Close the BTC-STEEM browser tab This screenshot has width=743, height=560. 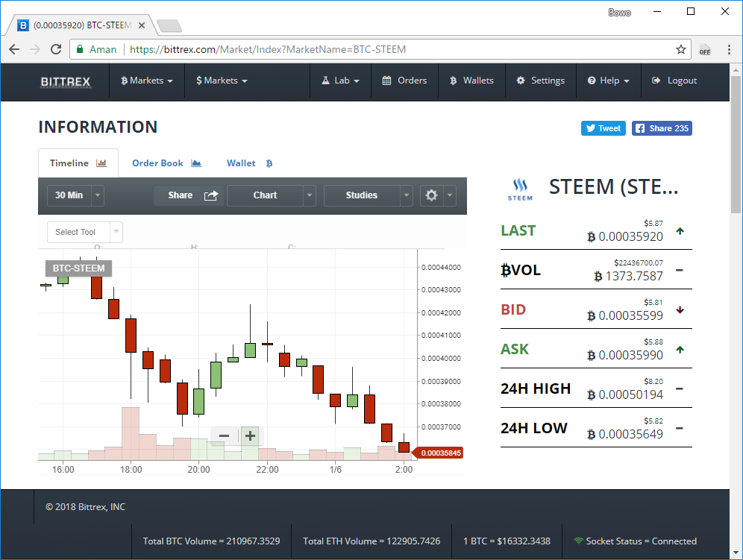tap(142, 25)
